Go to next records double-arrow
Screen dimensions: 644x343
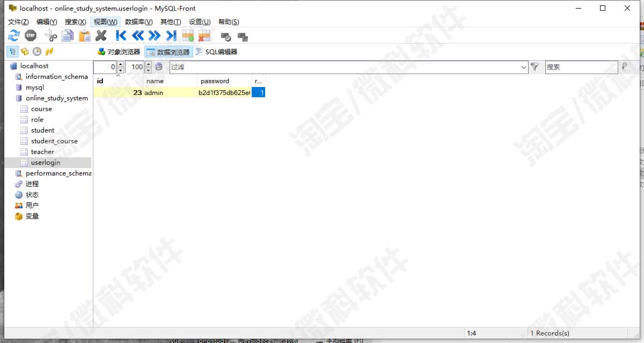pos(155,36)
